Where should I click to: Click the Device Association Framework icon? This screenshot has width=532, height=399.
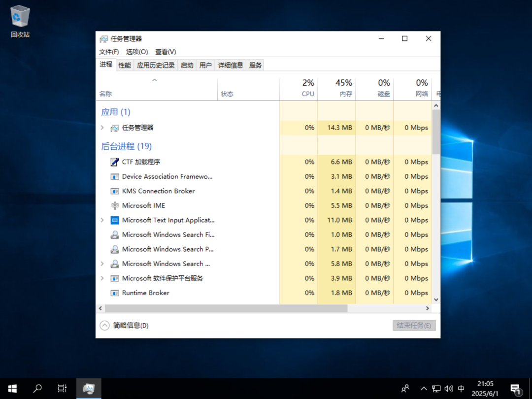point(115,177)
